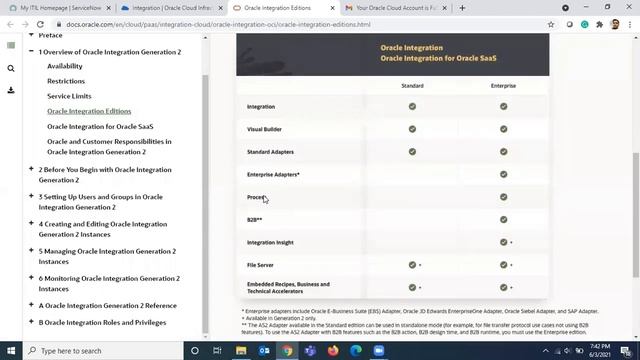640x360 pixels.
Task: Open a new browser tab with plus button
Action: pos(462,8)
